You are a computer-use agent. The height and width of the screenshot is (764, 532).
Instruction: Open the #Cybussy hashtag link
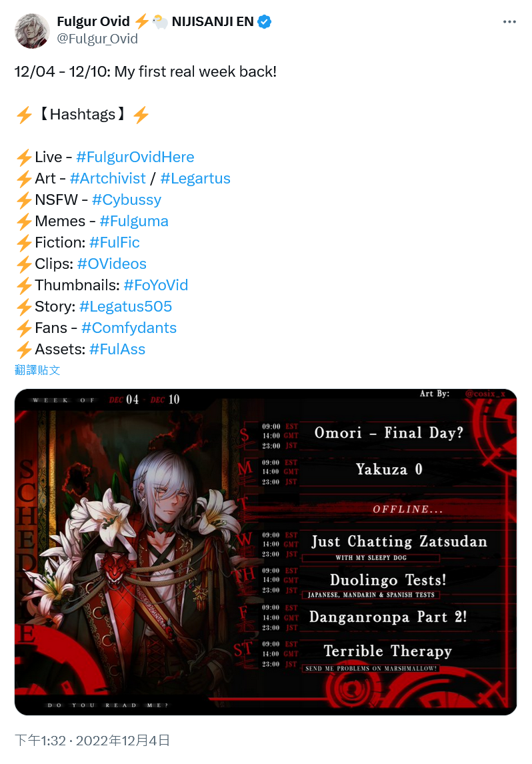tap(127, 200)
